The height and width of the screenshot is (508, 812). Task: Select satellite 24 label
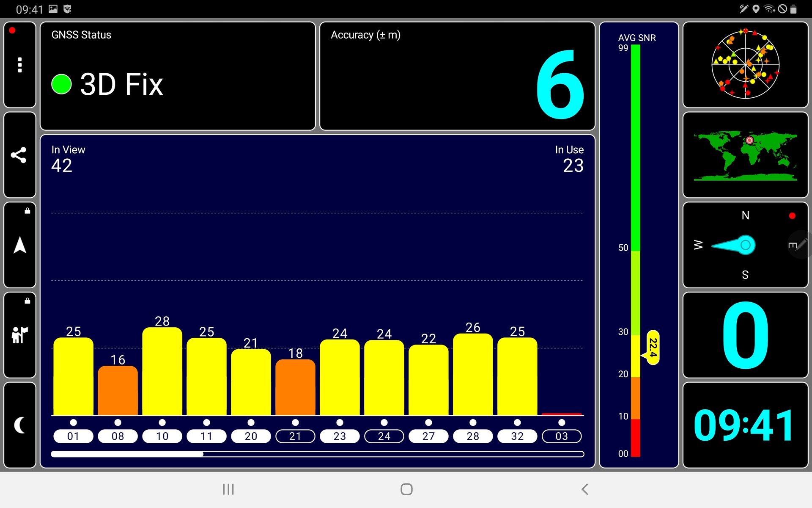pos(384,436)
